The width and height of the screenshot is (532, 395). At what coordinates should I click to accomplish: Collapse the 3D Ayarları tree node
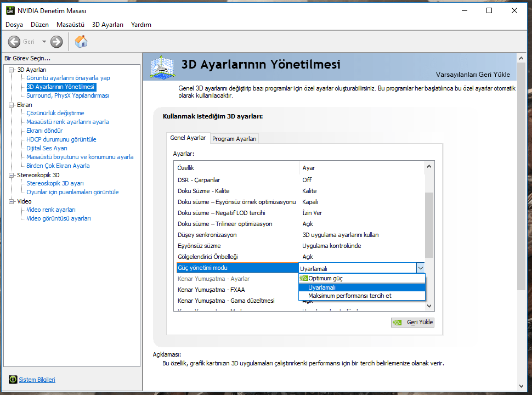point(12,70)
